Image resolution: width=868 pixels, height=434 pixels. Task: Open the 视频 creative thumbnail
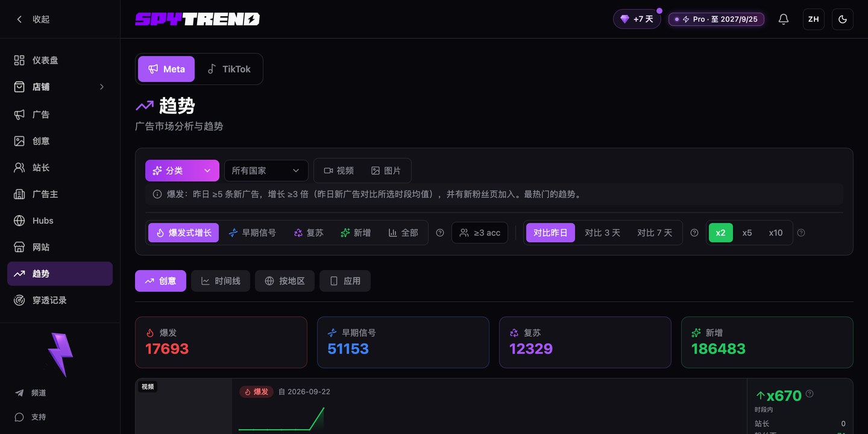(x=184, y=406)
